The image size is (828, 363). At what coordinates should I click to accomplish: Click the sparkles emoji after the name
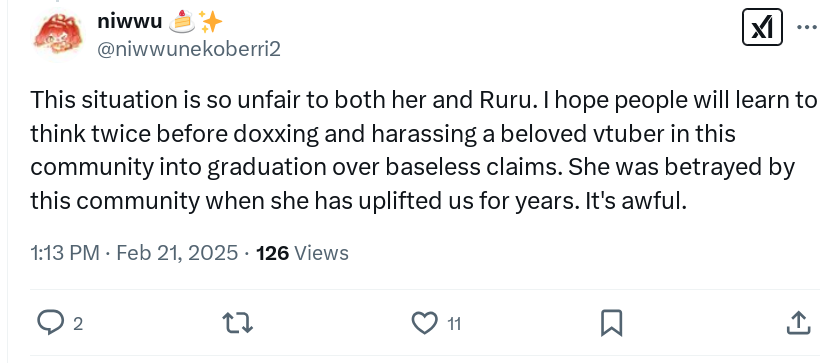coord(211,22)
